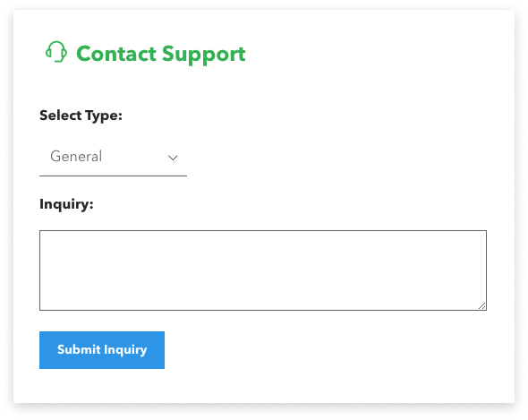Choose the inquiry type selector showing General
Viewport: 528px width, 420px height.
(x=113, y=157)
